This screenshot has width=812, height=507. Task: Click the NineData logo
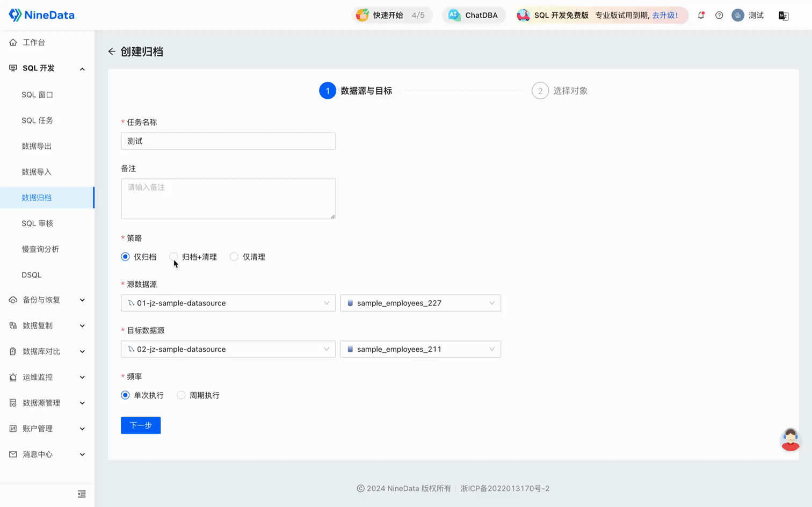click(x=42, y=15)
